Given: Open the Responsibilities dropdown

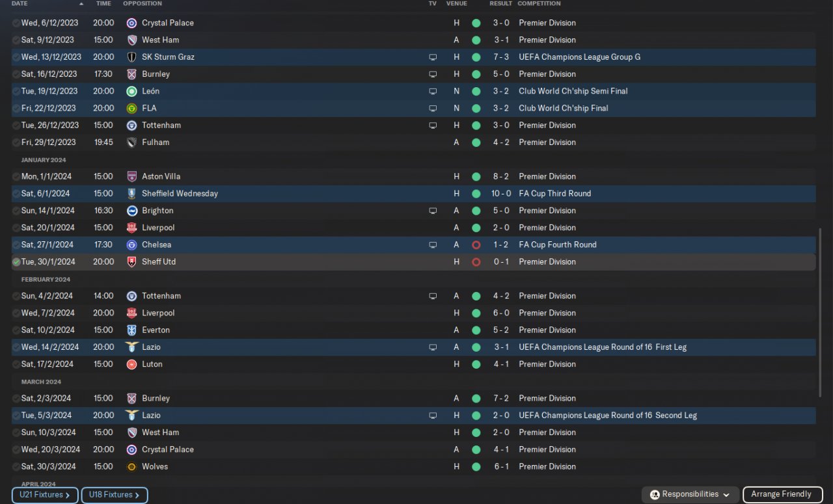Looking at the screenshot, I should pos(690,495).
